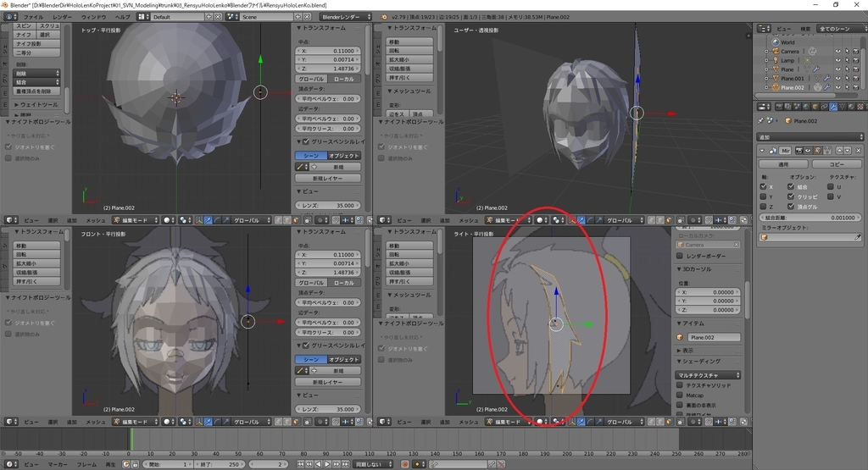
Task: Click the 重複頂点を削除 button
Action: pyautogui.click(x=37, y=91)
